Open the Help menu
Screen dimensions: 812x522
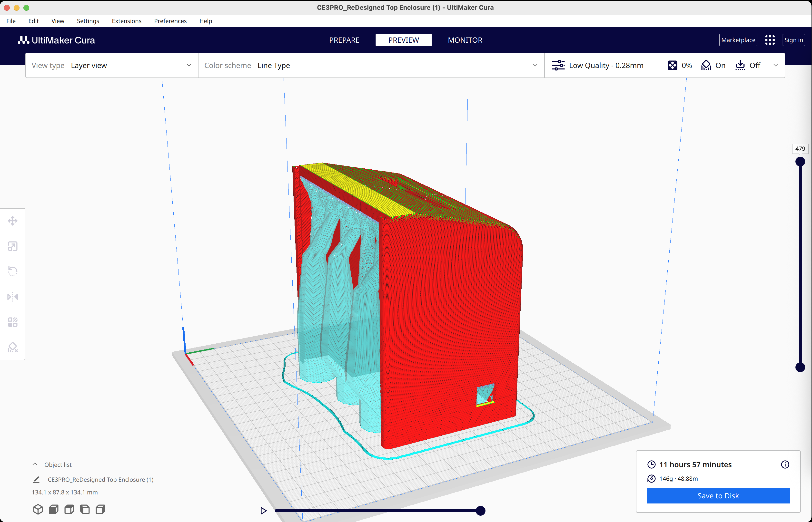pos(206,21)
